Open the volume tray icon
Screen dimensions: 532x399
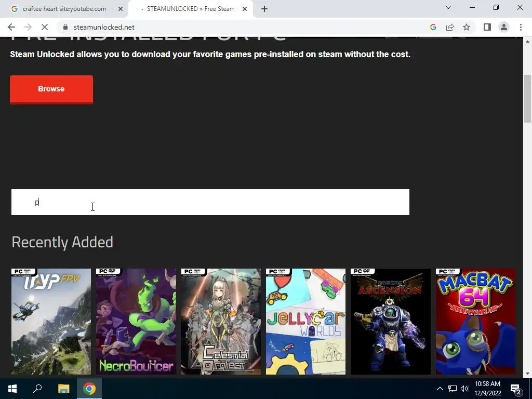coord(464,389)
